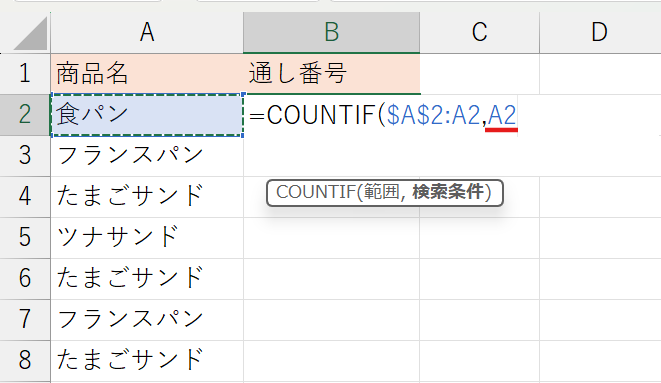Screen dimensions: 661x383
Task: Click cell A4 たまごサンド
Action: [x=147, y=197]
